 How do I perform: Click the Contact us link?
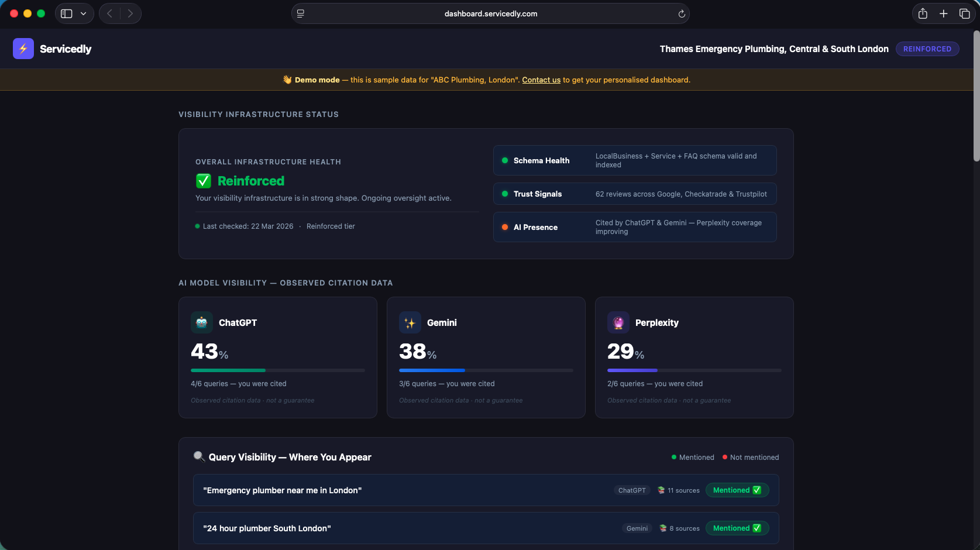point(541,80)
